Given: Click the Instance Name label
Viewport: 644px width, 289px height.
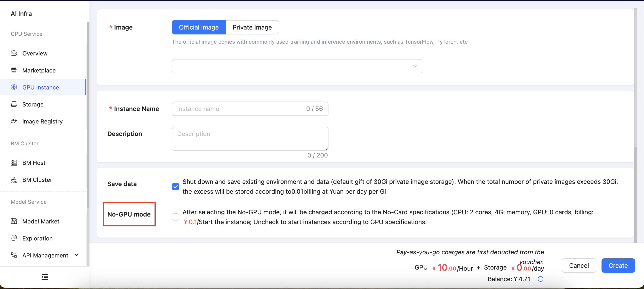Looking at the screenshot, I should pos(136,109).
